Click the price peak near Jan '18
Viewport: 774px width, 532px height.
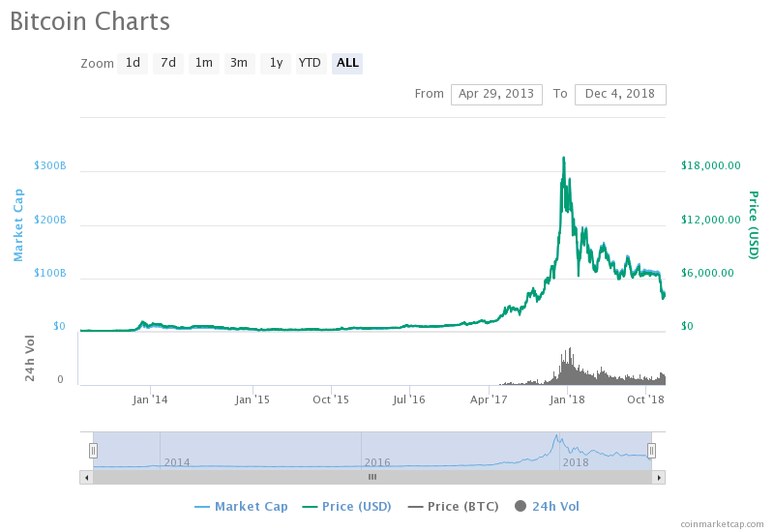tap(563, 158)
